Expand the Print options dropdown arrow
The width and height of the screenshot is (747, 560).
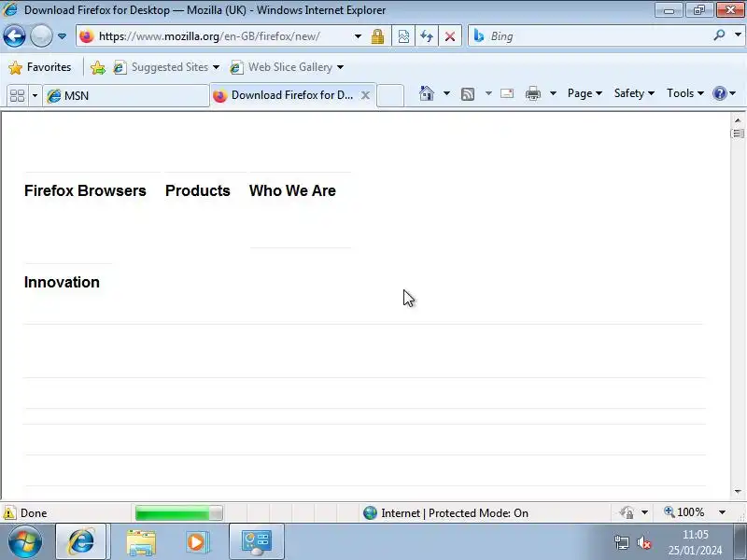coord(553,93)
